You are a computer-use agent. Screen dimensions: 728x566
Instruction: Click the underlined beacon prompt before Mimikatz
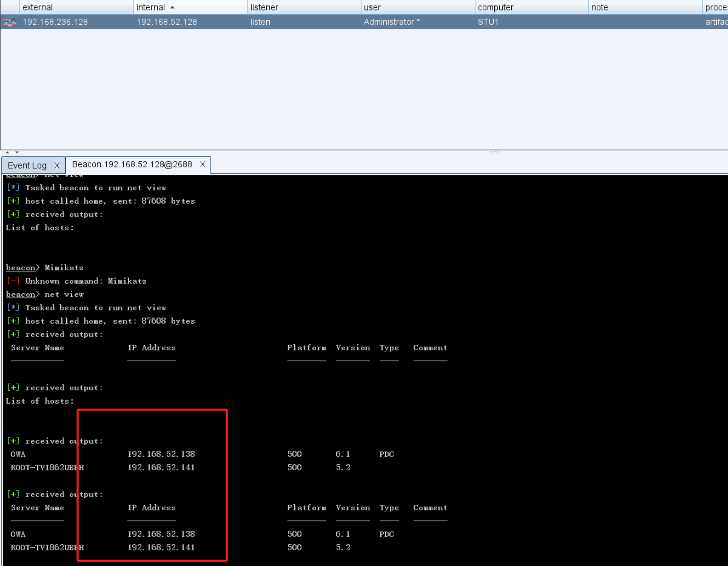tap(21, 267)
